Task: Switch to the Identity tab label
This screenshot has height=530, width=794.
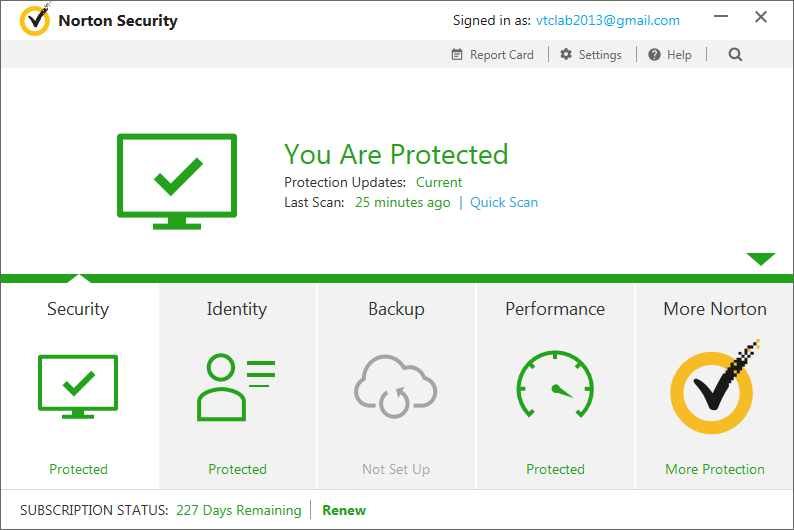Action: click(x=236, y=309)
